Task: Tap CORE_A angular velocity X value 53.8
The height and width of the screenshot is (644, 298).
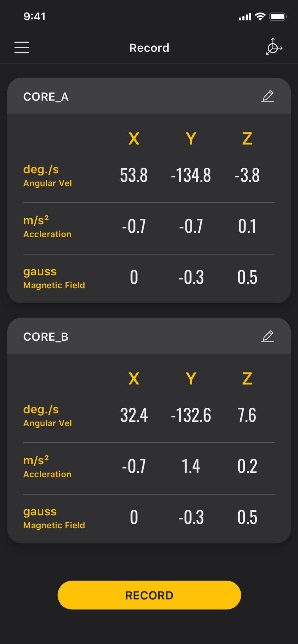Action: click(x=134, y=175)
